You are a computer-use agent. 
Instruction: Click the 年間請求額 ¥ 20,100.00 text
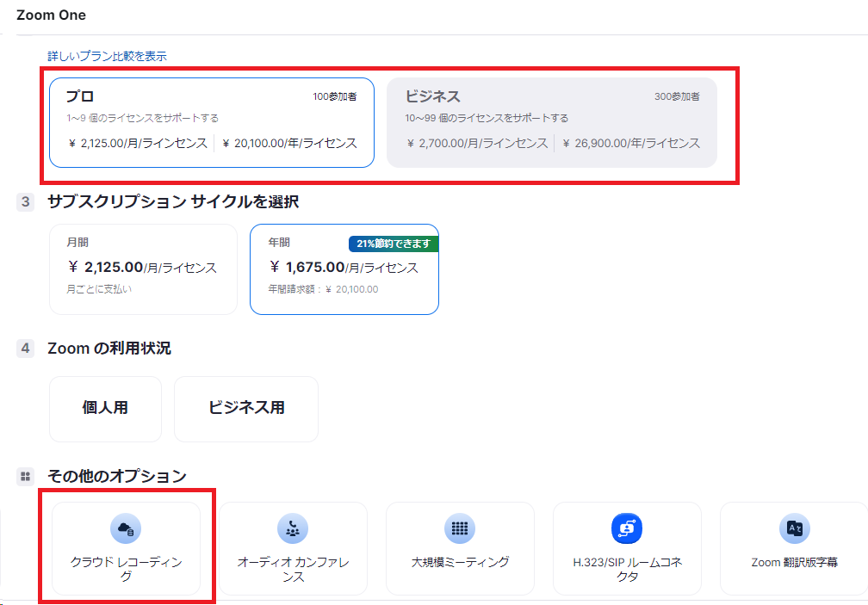pyautogui.click(x=323, y=289)
